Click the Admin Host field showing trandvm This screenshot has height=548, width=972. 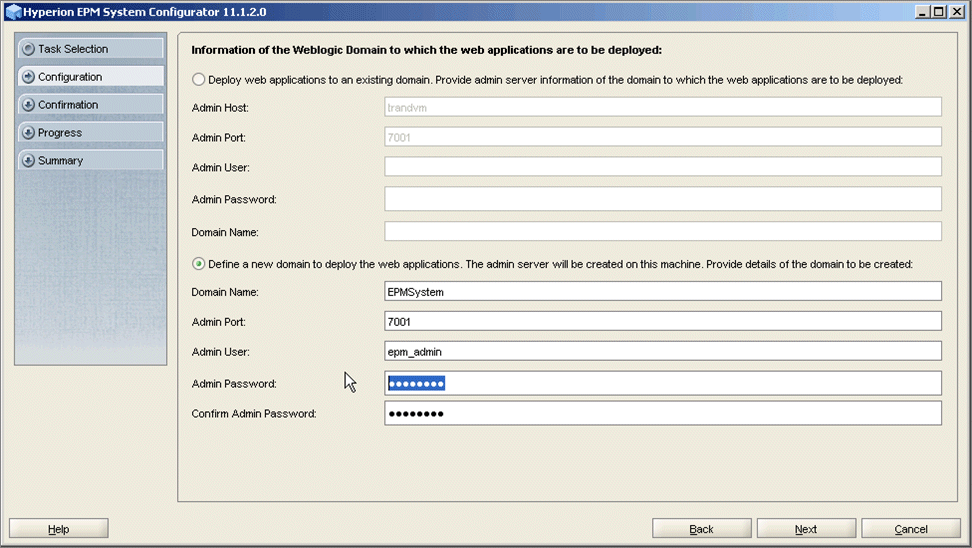coord(663,107)
